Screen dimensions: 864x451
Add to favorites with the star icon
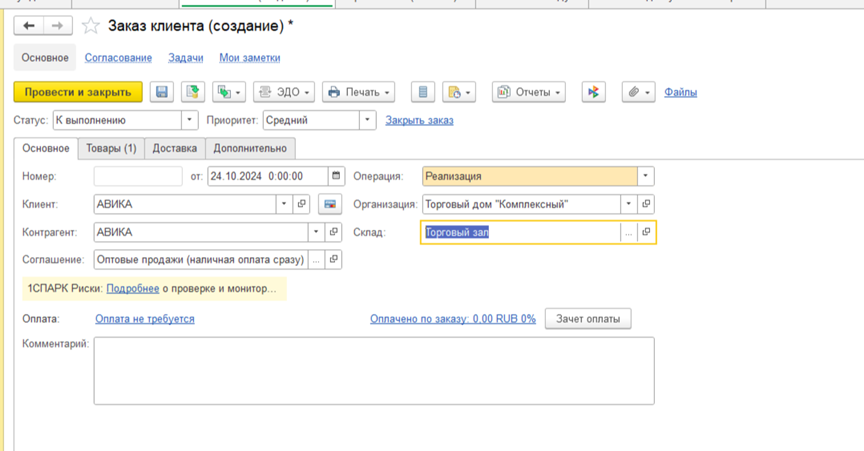click(90, 26)
